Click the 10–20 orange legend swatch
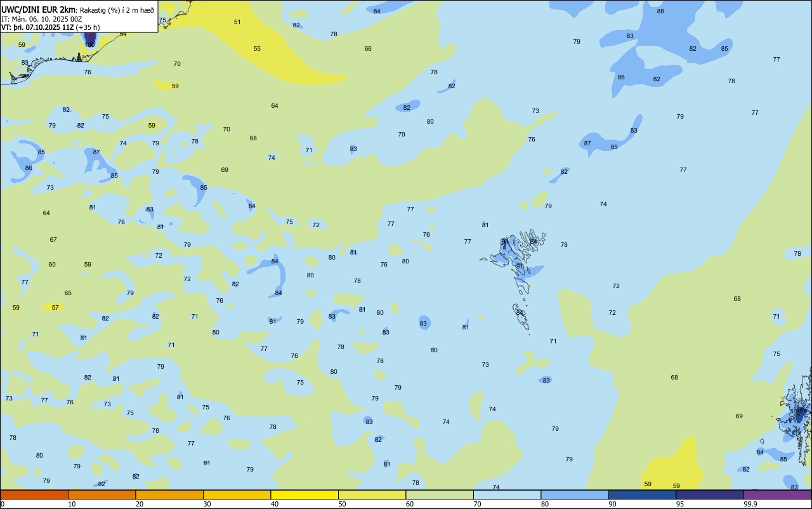 tap(101, 494)
